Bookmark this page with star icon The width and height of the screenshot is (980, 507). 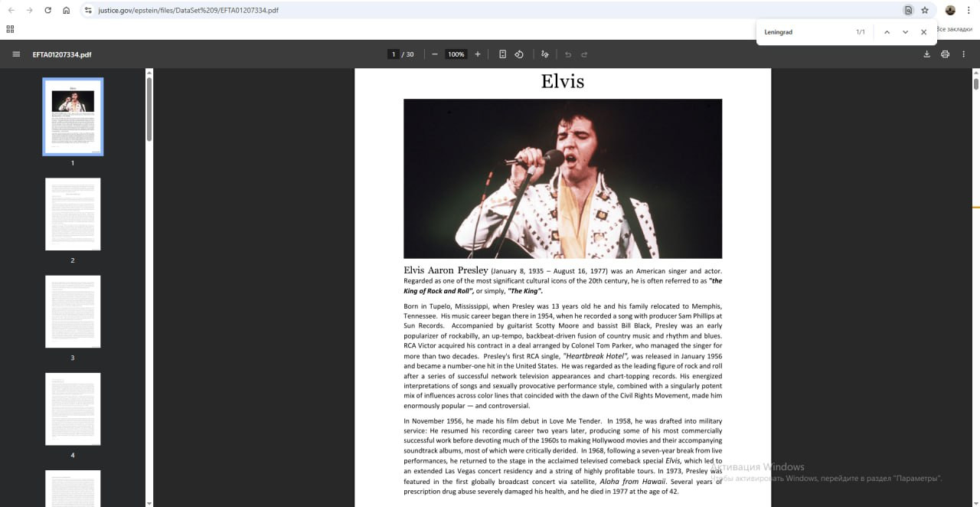click(x=925, y=11)
